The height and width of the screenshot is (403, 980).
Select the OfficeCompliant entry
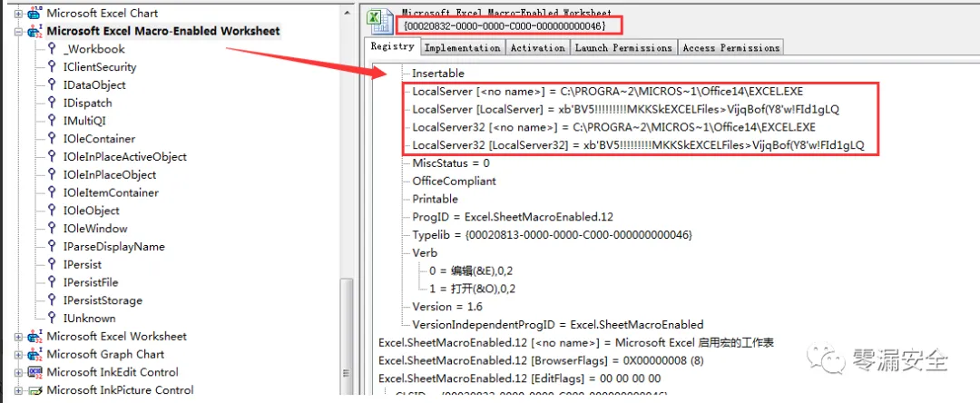tap(454, 182)
